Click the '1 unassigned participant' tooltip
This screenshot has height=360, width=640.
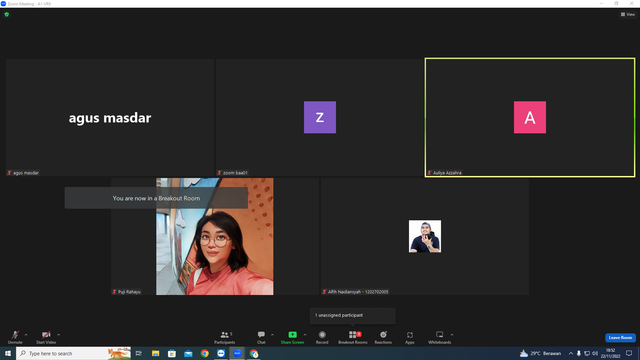[x=353, y=316]
